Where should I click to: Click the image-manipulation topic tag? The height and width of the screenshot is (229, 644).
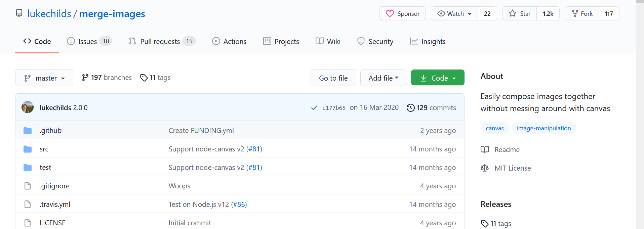pyautogui.click(x=544, y=128)
